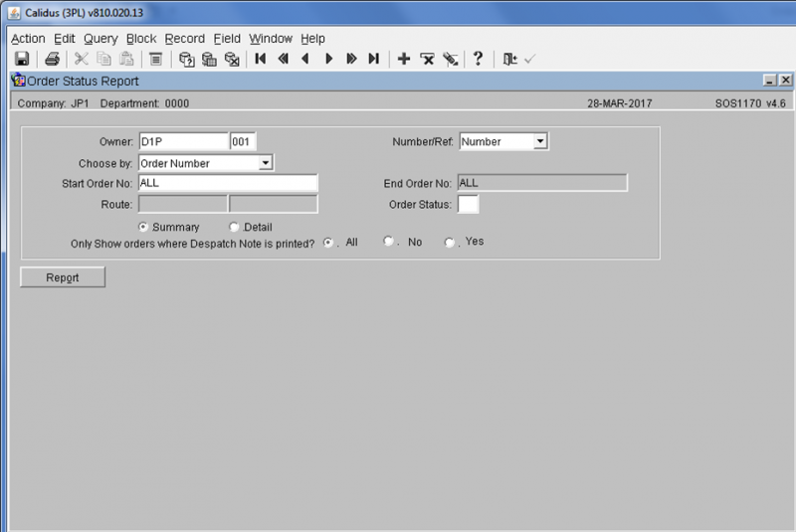Image resolution: width=796 pixels, height=532 pixels.
Task: Select Yes for despatch note printed
Action: 450,243
